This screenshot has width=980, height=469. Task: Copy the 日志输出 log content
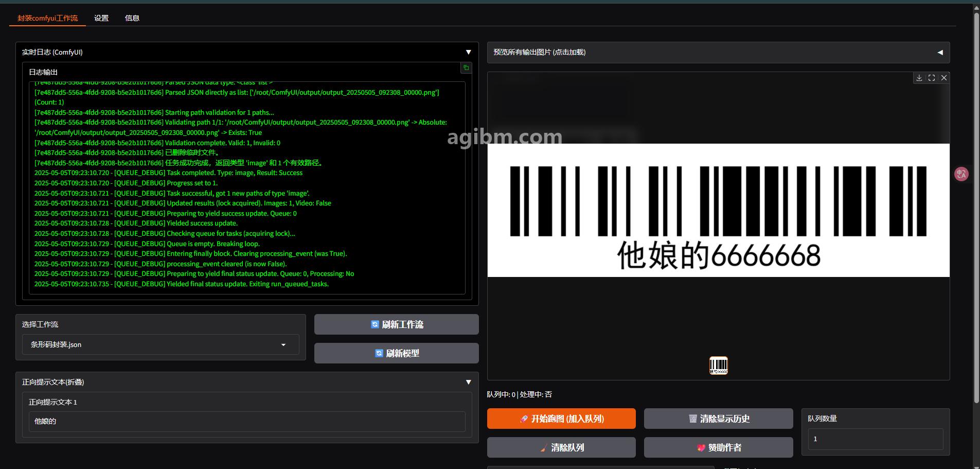466,68
